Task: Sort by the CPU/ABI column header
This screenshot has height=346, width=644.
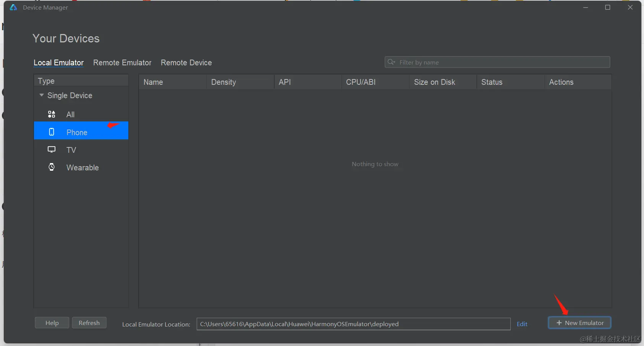Action: [x=375, y=82]
